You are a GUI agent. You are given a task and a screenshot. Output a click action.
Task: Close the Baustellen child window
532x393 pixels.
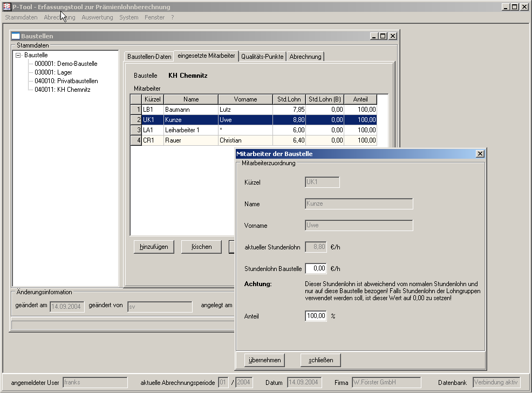pyautogui.click(x=393, y=36)
